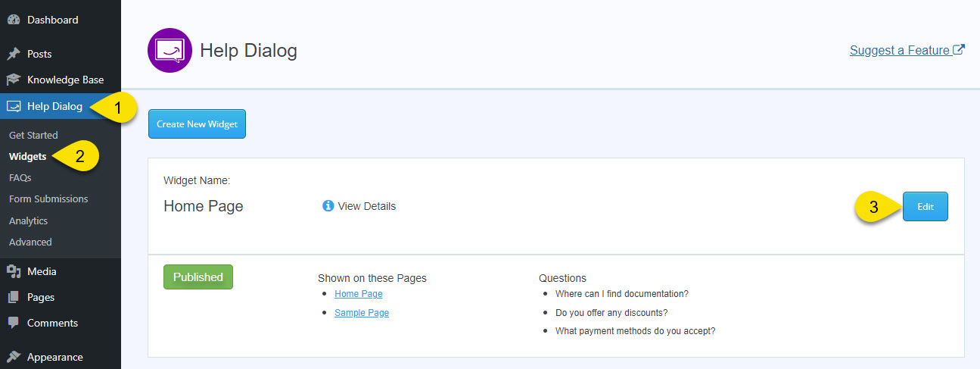Viewport: 980px width, 369px height.
Task: Go to the FAQs submenu
Action: tap(20, 177)
